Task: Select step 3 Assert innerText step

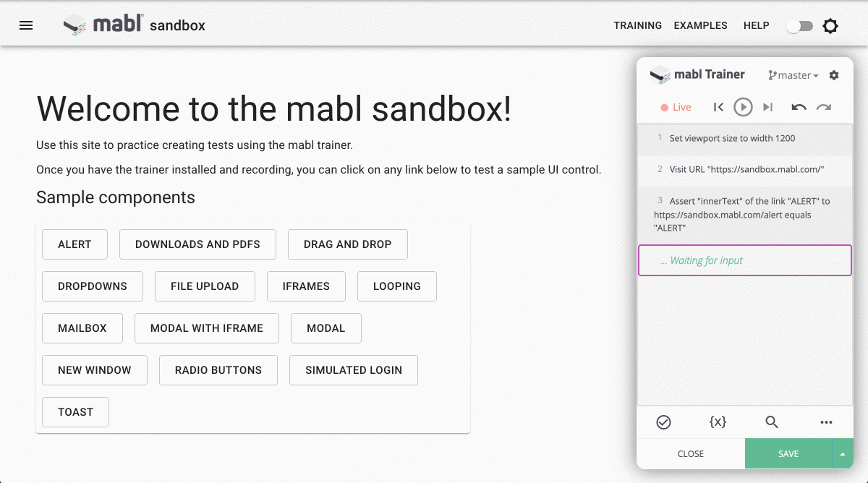Action: click(745, 214)
